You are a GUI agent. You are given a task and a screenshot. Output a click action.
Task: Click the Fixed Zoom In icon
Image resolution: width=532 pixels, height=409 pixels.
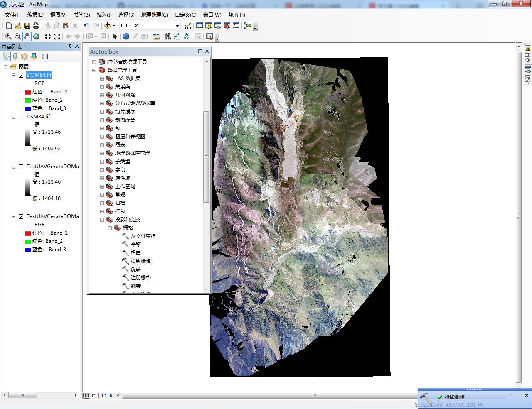coord(48,37)
